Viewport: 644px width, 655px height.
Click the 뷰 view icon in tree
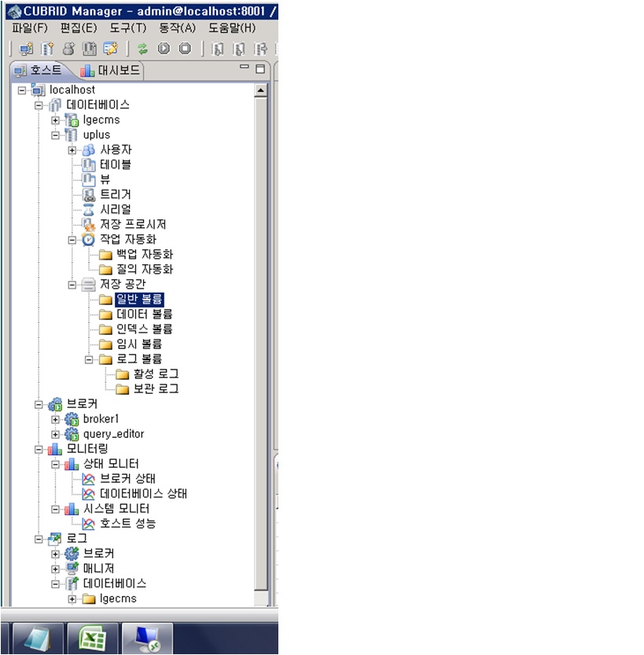point(88,180)
